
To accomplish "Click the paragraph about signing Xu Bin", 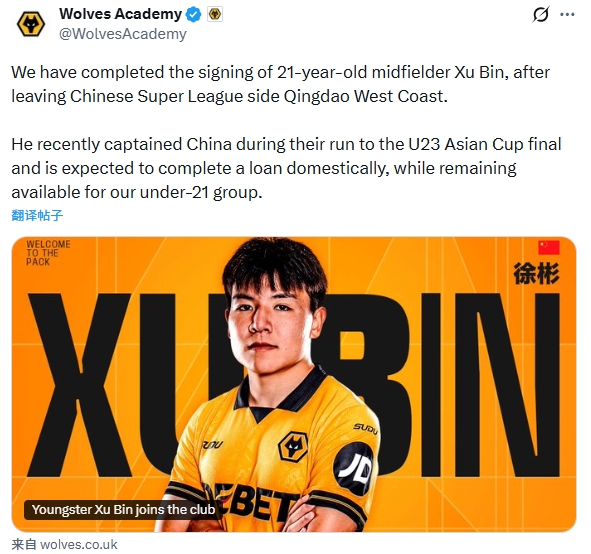I will click(x=280, y=84).
